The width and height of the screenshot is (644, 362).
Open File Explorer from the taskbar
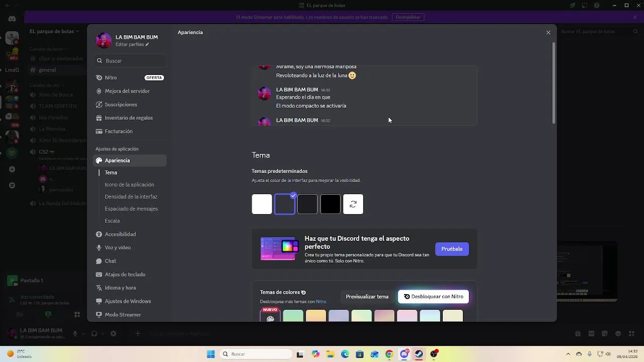331,354
